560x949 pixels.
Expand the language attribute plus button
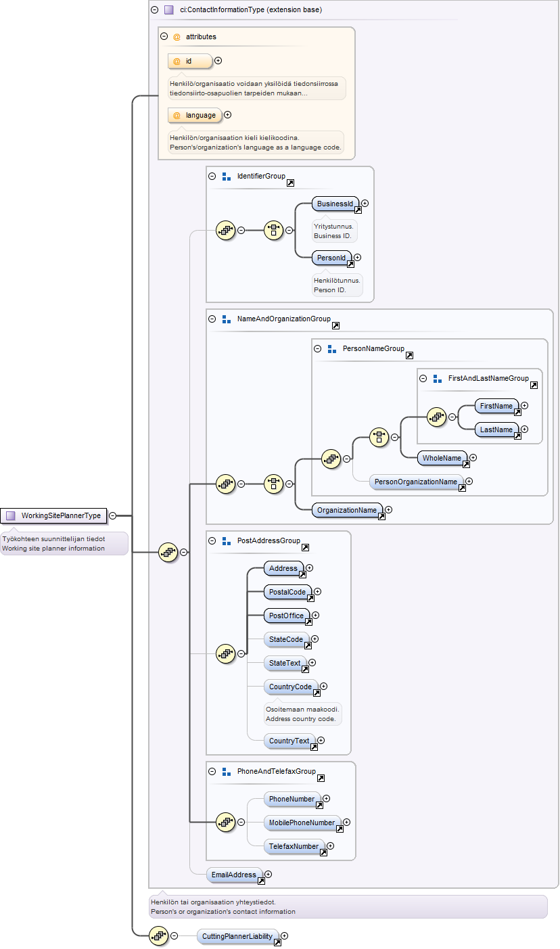pos(227,115)
